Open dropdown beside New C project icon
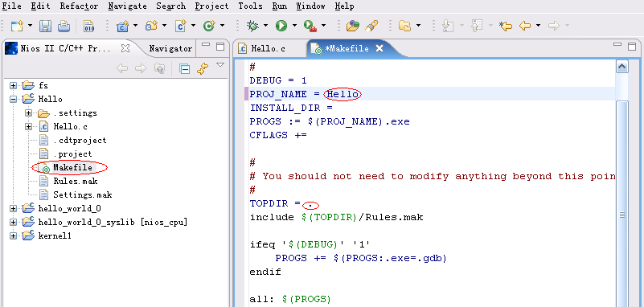The width and height of the screenshot is (644, 307). pos(136,26)
